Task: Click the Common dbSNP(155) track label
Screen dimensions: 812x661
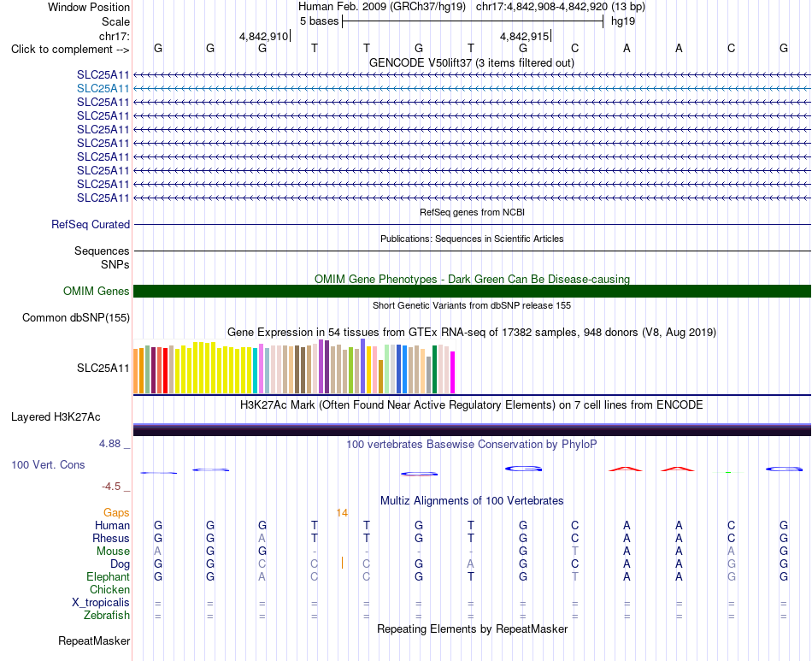Action: pyautogui.click(x=76, y=317)
